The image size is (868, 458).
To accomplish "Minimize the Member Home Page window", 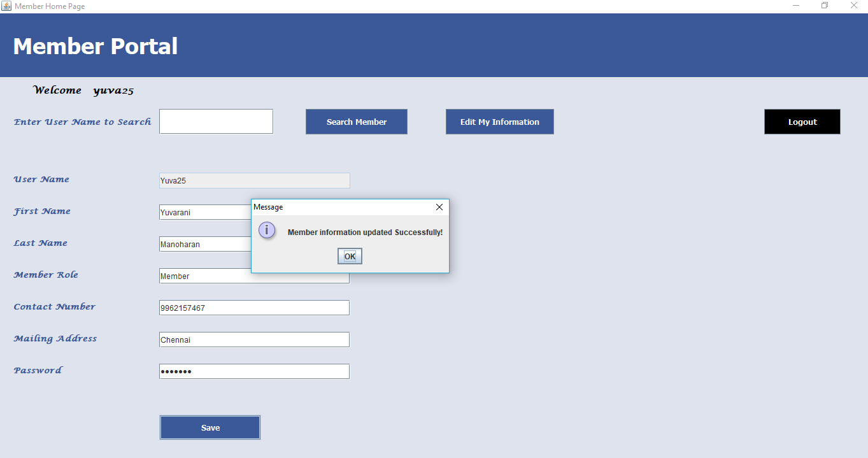I will (796, 6).
